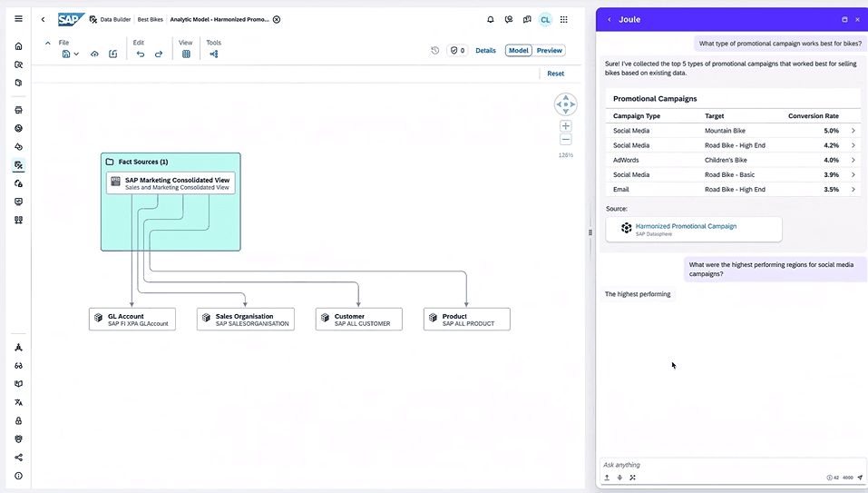Open Harmonized Promotional Campaign source card
Screen dimensions: 868x493
(694, 230)
